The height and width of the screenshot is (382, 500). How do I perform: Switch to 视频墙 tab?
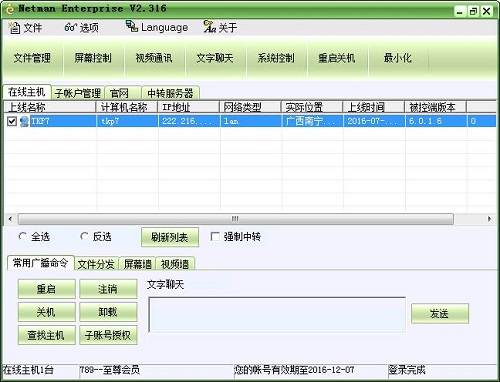pyautogui.click(x=175, y=264)
